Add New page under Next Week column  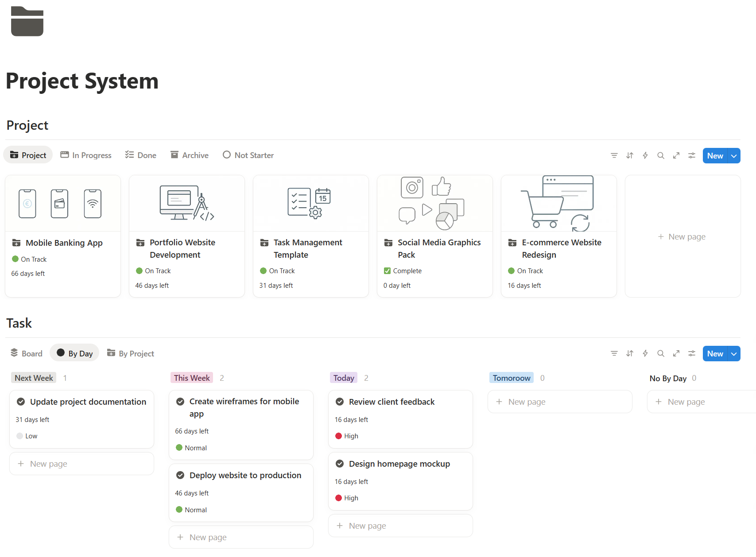(81, 464)
